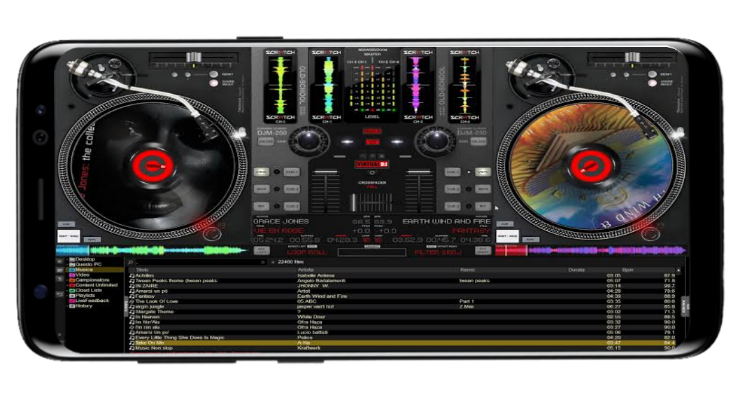Toggle the right deck RESET pitch button
The image size is (740, 400).
pos(652,74)
